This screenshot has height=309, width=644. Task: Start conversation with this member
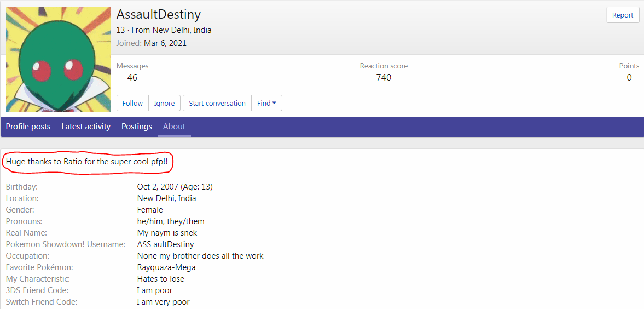point(217,103)
